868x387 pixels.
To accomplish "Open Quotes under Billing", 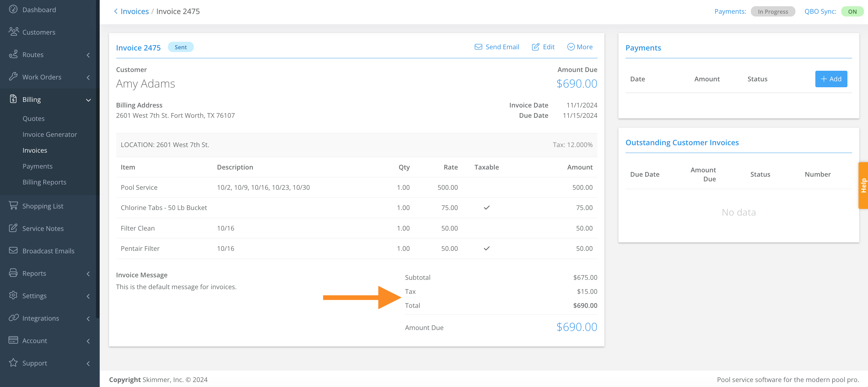I will (33, 118).
